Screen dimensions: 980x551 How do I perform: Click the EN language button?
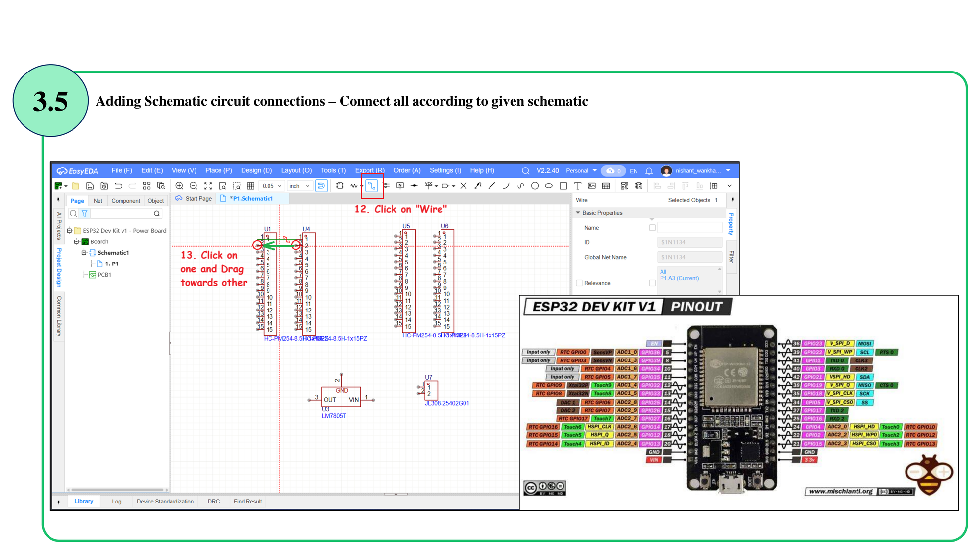[634, 171]
